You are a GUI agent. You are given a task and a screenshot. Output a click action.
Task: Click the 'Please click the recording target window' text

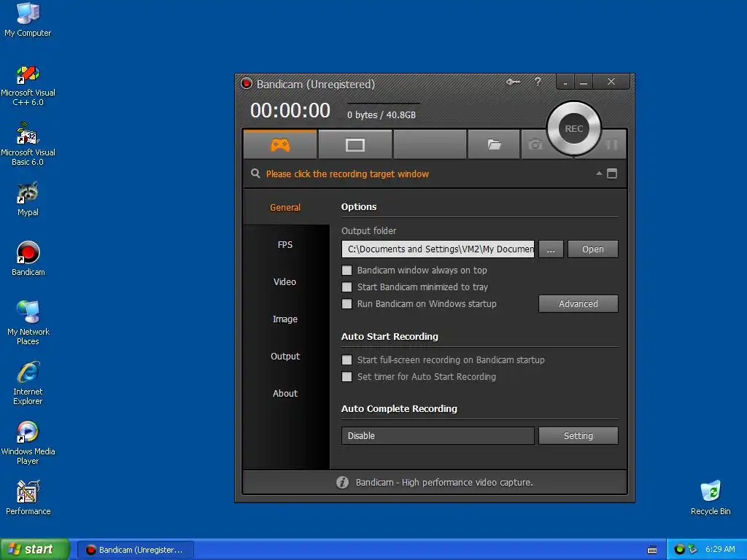[347, 174]
